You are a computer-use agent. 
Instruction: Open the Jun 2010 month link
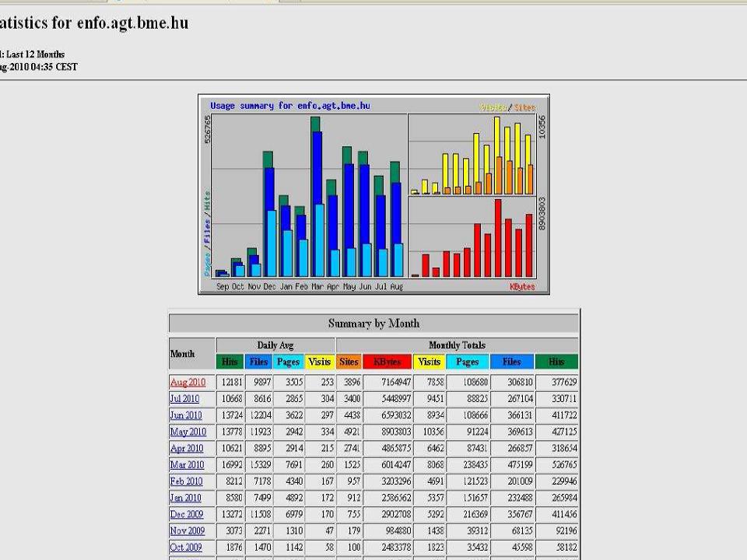(186, 415)
